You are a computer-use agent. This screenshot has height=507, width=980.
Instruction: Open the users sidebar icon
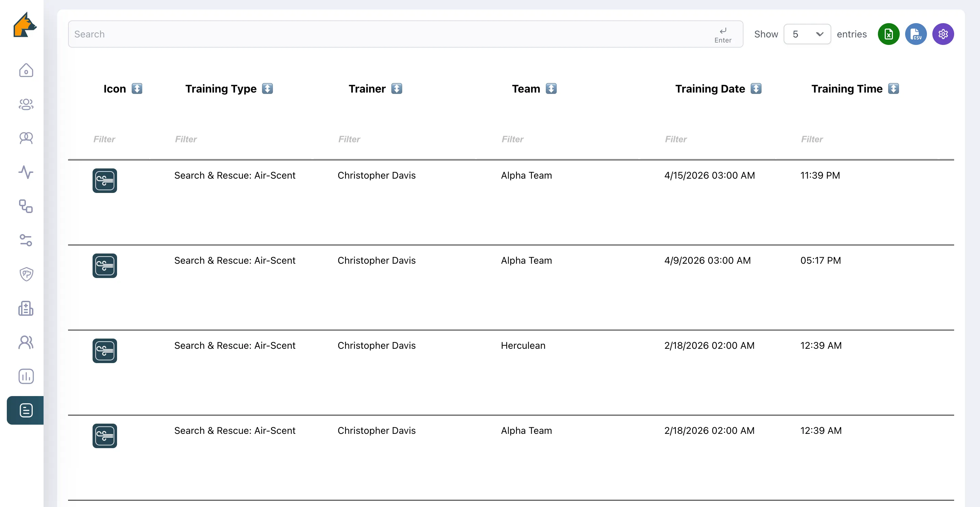coord(26,342)
